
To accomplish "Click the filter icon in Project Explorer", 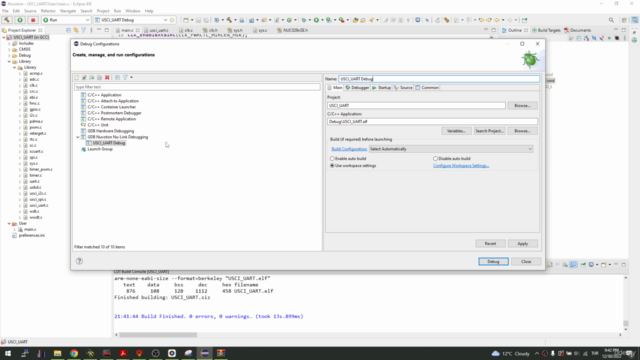I will [x=84, y=30].
